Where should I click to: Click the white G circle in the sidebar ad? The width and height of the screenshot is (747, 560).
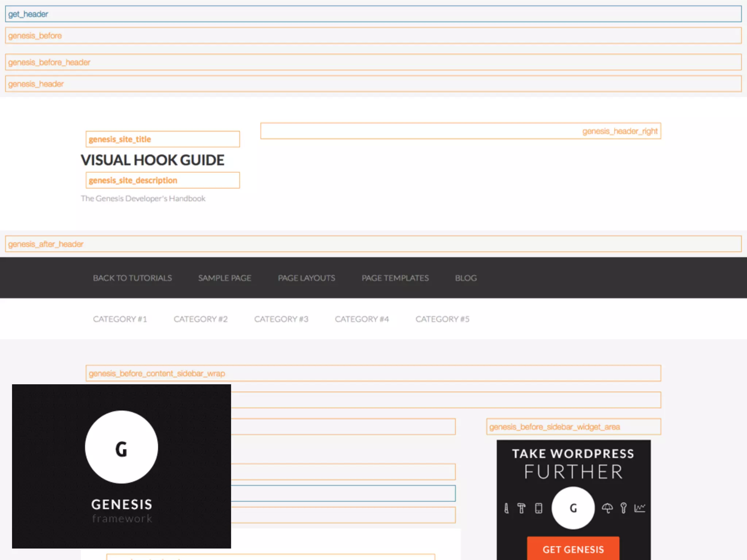pyautogui.click(x=573, y=508)
